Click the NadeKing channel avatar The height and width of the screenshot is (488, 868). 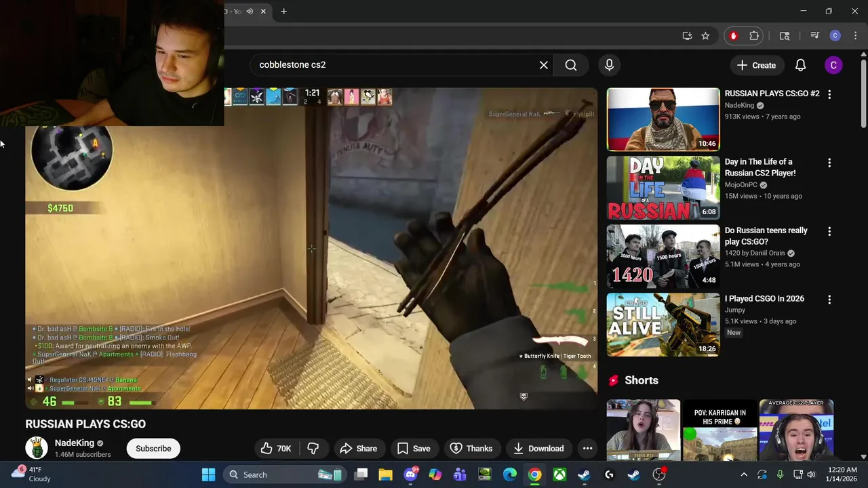point(37,448)
